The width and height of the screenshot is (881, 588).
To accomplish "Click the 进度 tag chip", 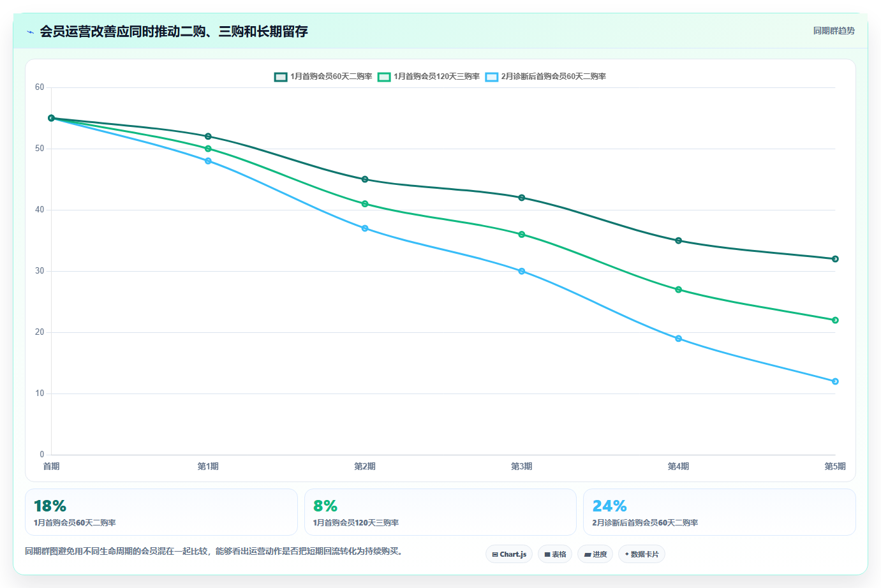I will click(595, 554).
